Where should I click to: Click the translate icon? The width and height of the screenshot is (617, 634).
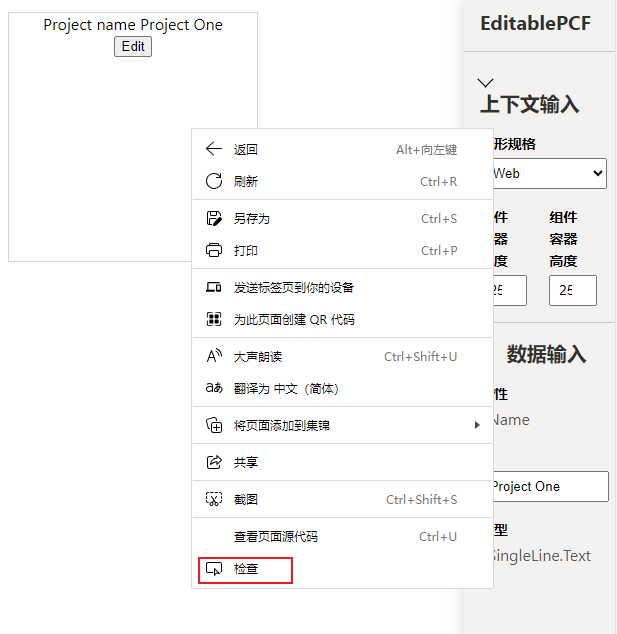click(214, 388)
